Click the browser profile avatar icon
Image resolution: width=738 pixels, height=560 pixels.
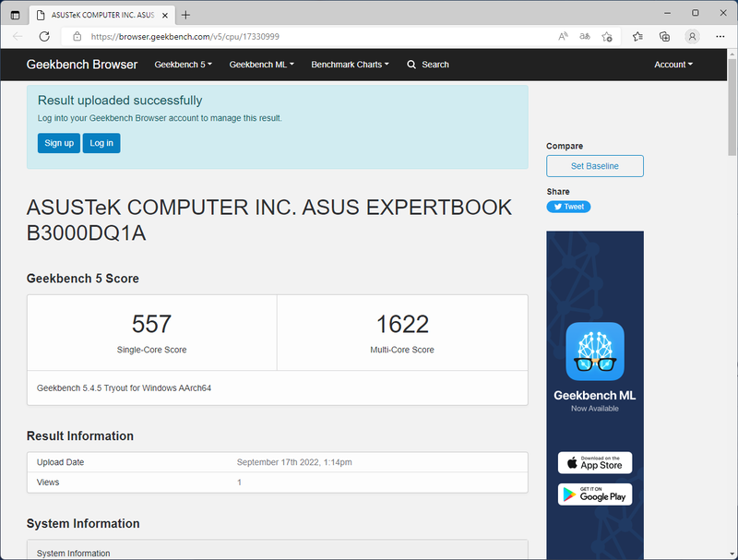[692, 34]
